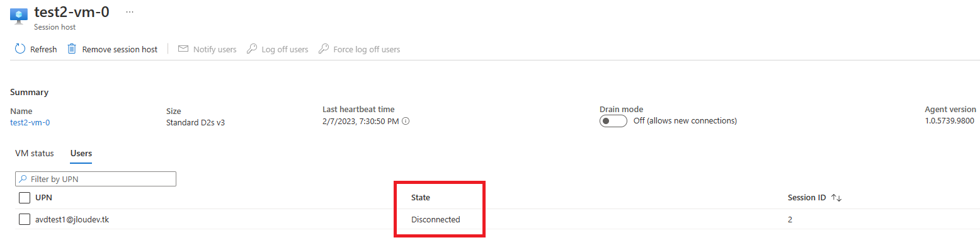Click the Filter by UPN search field
The image size is (980, 240).
(95, 179)
